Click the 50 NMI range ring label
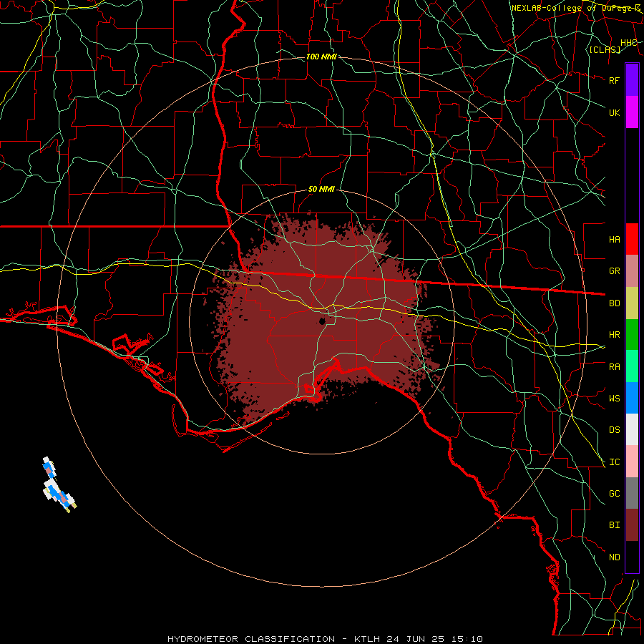644x644 pixels. [321, 190]
